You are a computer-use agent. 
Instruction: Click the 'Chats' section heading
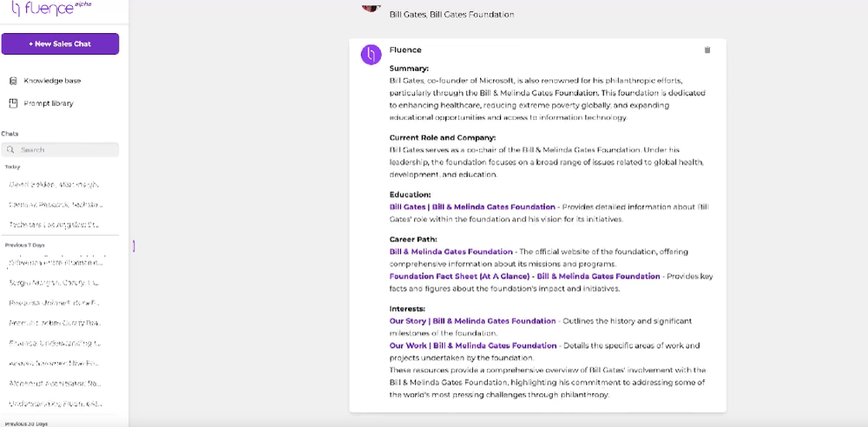(x=10, y=134)
